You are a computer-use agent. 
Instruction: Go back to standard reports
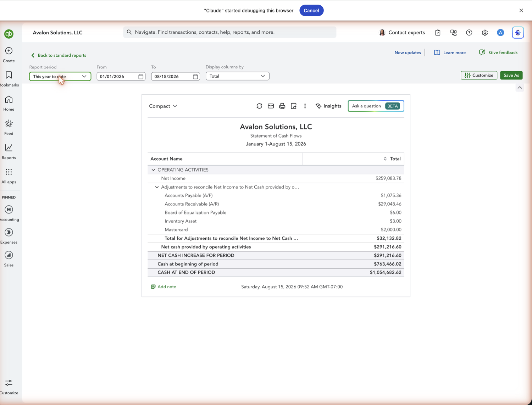(59, 55)
